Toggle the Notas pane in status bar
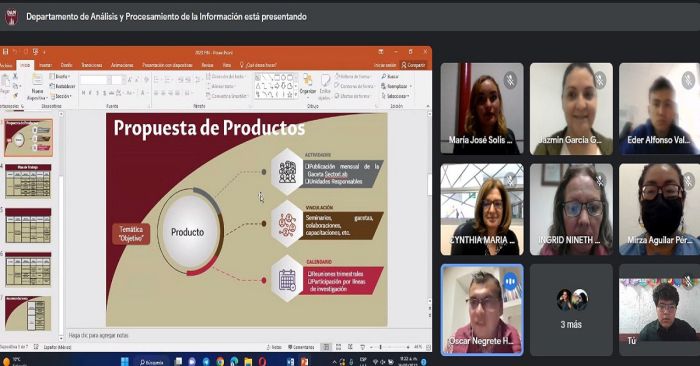The image size is (700, 366). click(x=274, y=347)
